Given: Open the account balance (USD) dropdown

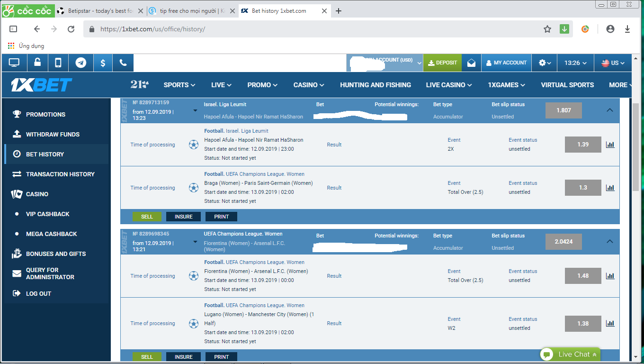Looking at the screenshot, I should click(385, 63).
